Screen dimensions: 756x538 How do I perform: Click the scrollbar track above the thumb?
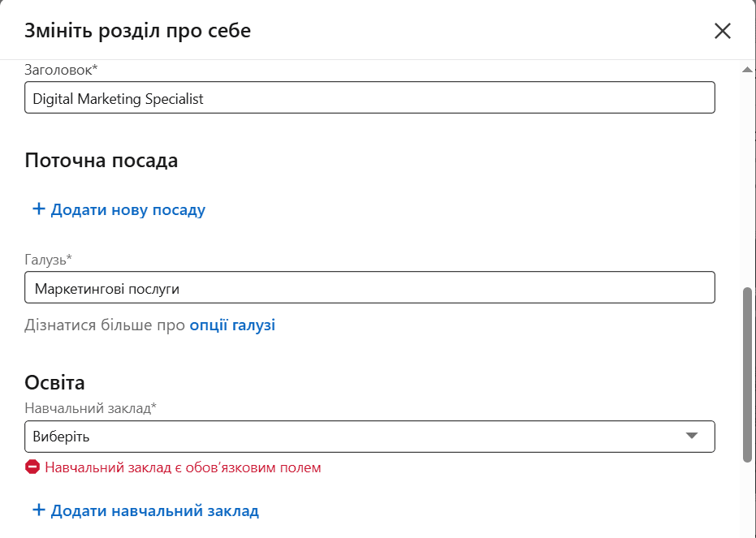click(747, 179)
